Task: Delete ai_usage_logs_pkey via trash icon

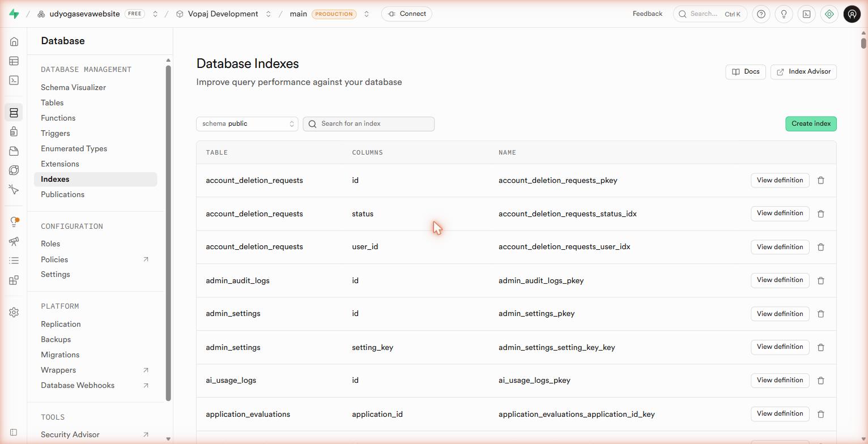Action: [820, 381]
